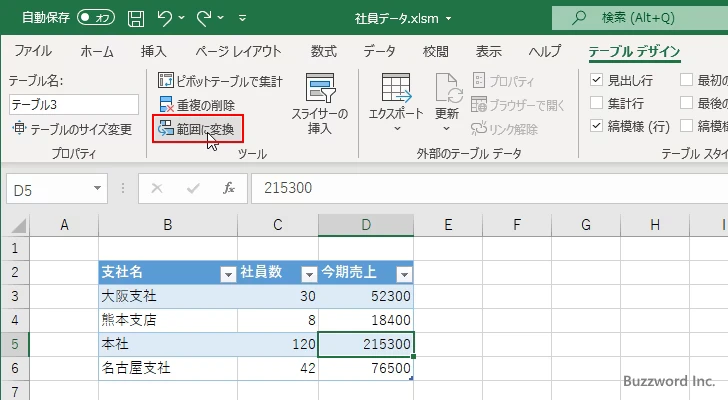Uncheck the 見出し行 checkbox
Viewport: 728px width, 400px height.
coord(597,80)
